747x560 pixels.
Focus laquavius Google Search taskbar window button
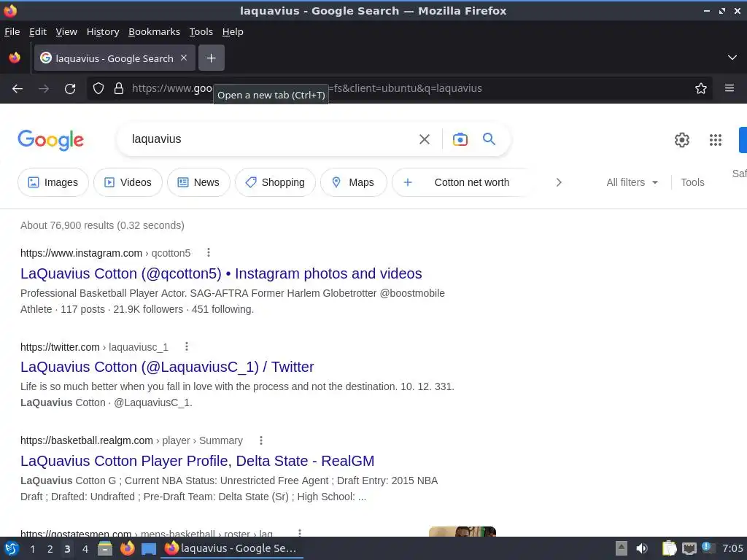231,548
